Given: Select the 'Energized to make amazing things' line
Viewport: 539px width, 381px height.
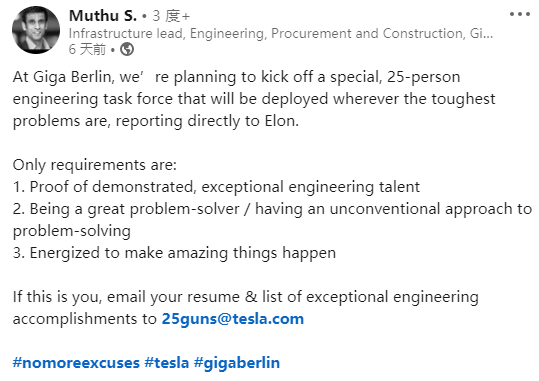Looking at the screenshot, I should click(174, 253).
